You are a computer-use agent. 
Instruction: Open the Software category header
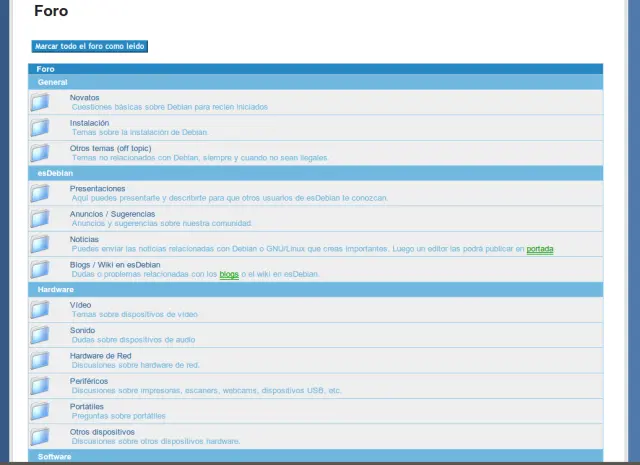[54, 456]
